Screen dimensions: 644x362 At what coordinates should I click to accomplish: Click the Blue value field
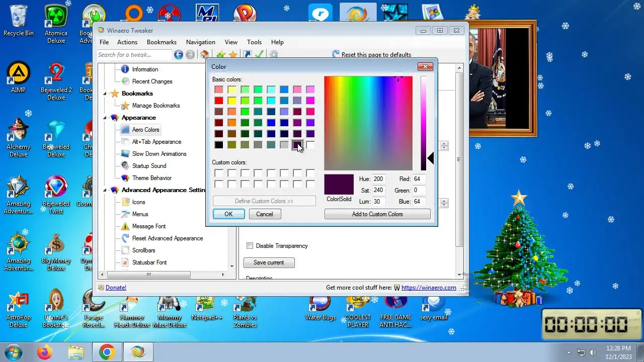click(x=419, y=201)
